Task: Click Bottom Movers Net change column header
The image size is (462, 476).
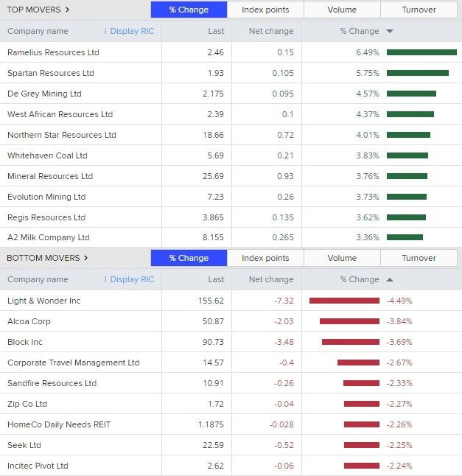Action: coord(271,279)
